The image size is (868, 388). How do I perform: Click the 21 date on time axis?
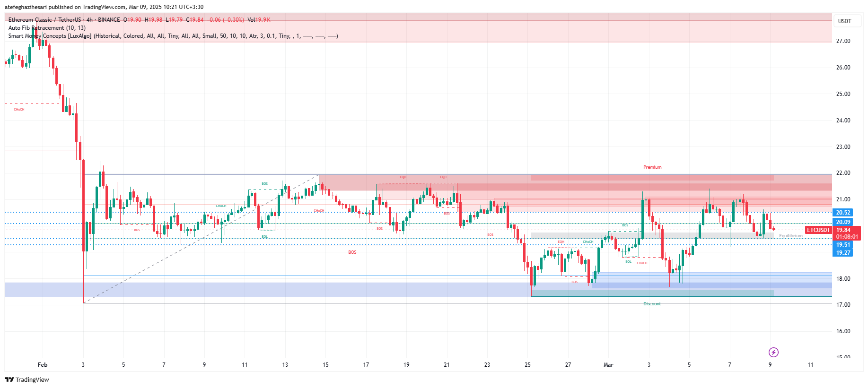click(447, 365)
